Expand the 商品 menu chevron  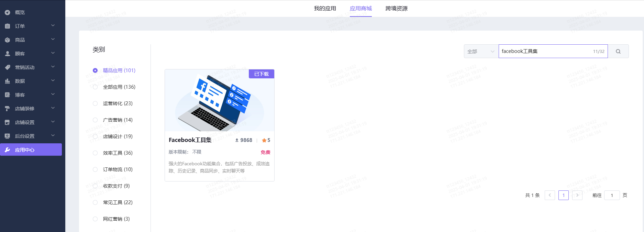(53, 39)
